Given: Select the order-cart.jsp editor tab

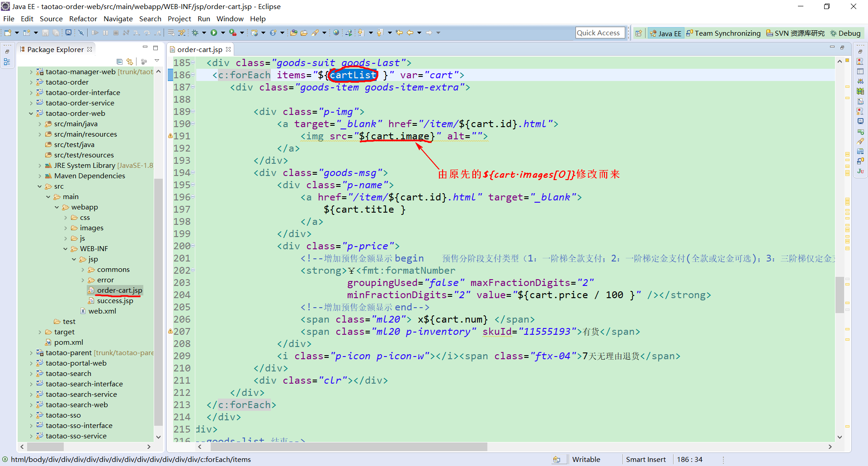Looking at the screenshot, I should (x=199, y=49).
